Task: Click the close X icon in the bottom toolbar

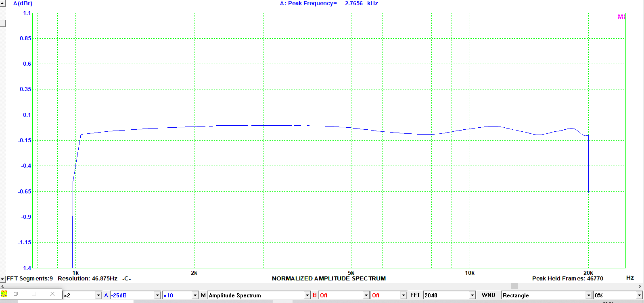Action: click(x=52, y=294)
